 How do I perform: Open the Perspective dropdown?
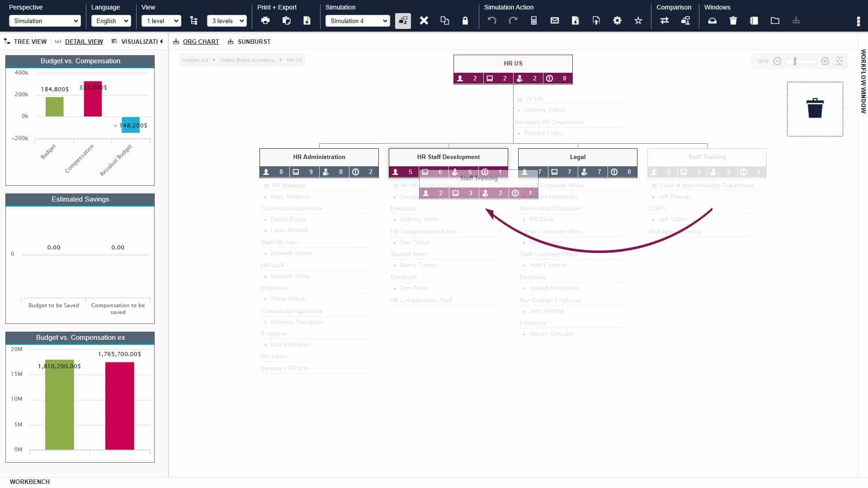[45, 21]
